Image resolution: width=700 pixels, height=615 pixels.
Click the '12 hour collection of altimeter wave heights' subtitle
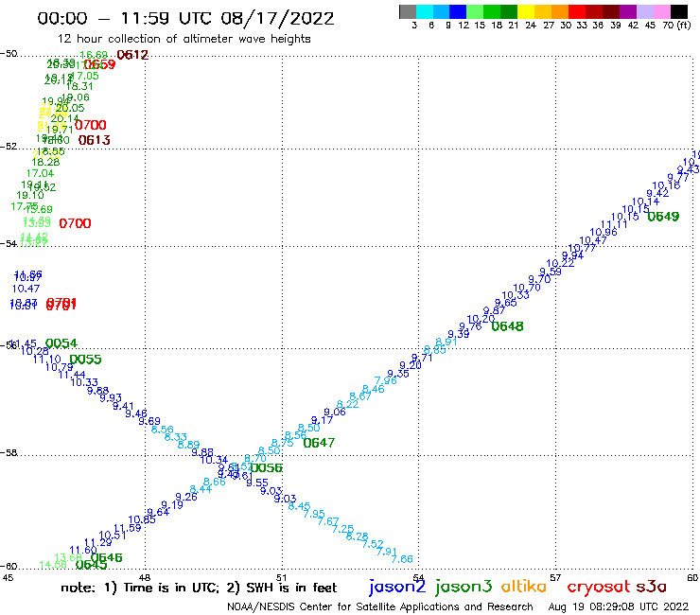184,39
